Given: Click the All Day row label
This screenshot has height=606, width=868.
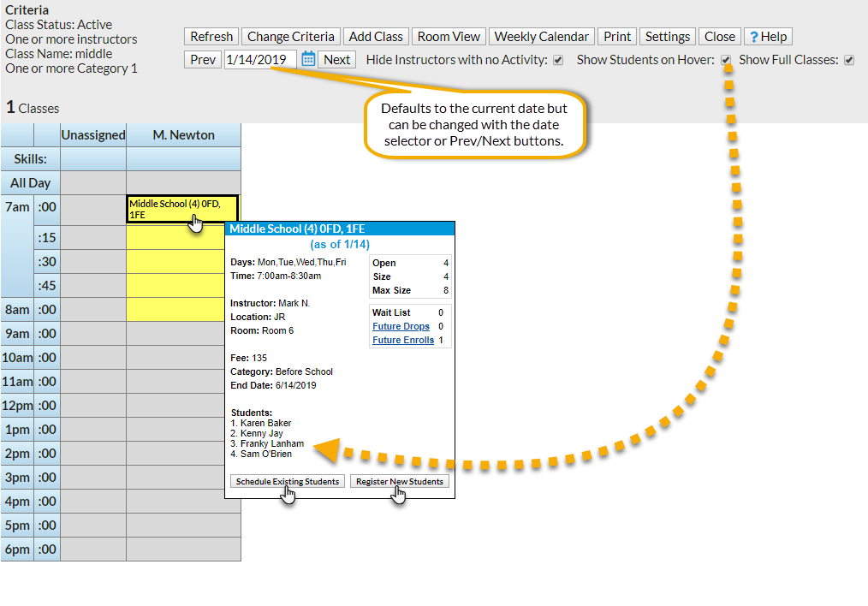Looking at the screenshot, I should [x=31, y=183].
